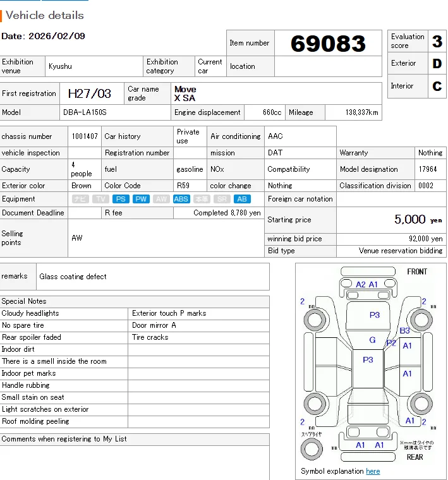This screenshot has height=480, width=448.
Task: Click the interior grade C
Action: 437,86
